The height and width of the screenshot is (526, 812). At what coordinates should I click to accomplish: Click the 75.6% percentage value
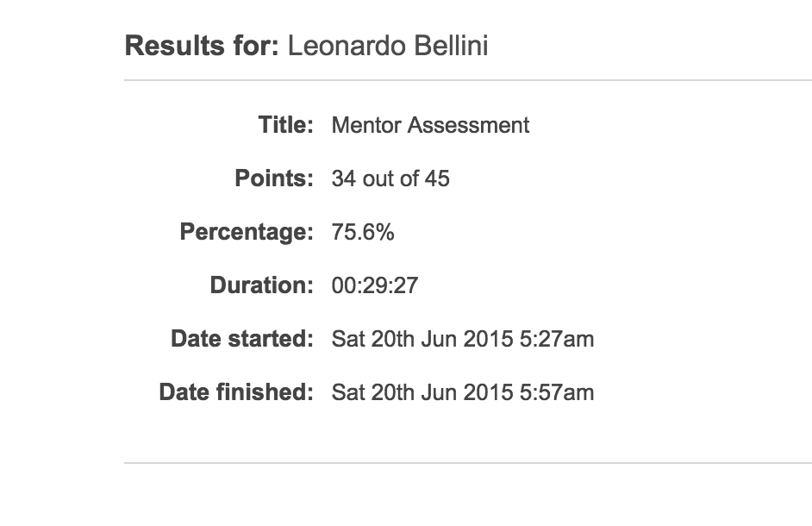(x=363, y=232)
